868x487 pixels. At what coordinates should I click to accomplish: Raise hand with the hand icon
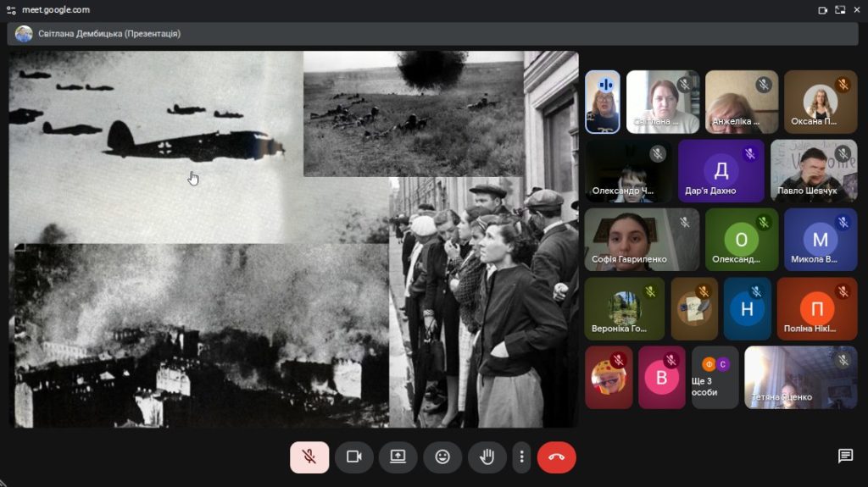click(x=487, y=457)
